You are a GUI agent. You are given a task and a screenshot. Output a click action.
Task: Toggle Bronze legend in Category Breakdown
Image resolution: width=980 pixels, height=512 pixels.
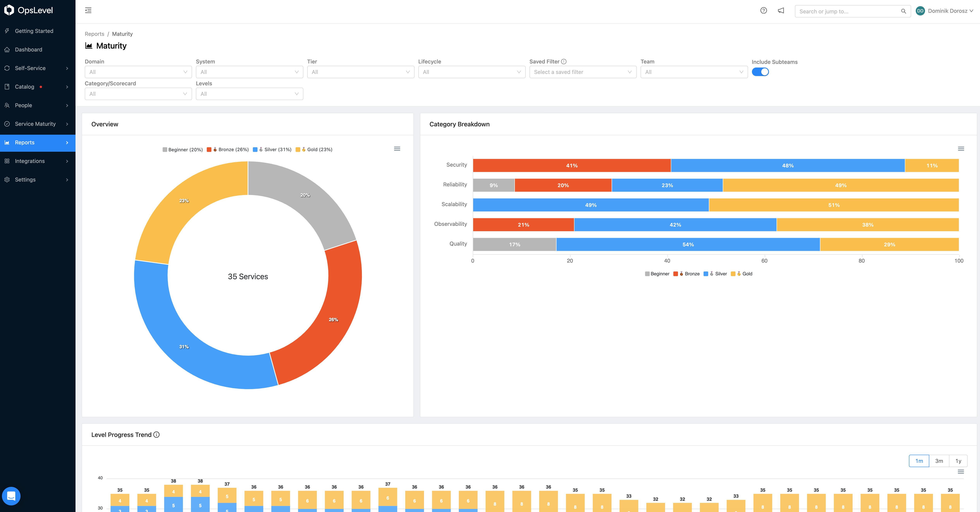pos(686,274)
